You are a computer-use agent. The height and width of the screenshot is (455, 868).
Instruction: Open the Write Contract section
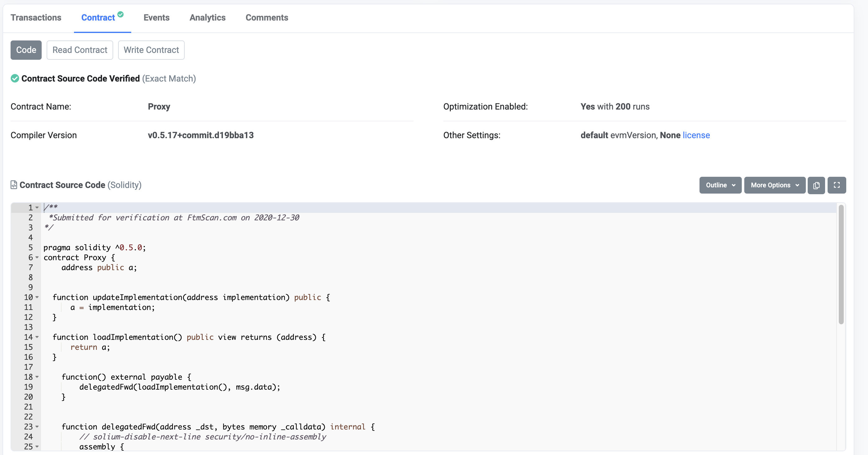click(x=151, y=50)
